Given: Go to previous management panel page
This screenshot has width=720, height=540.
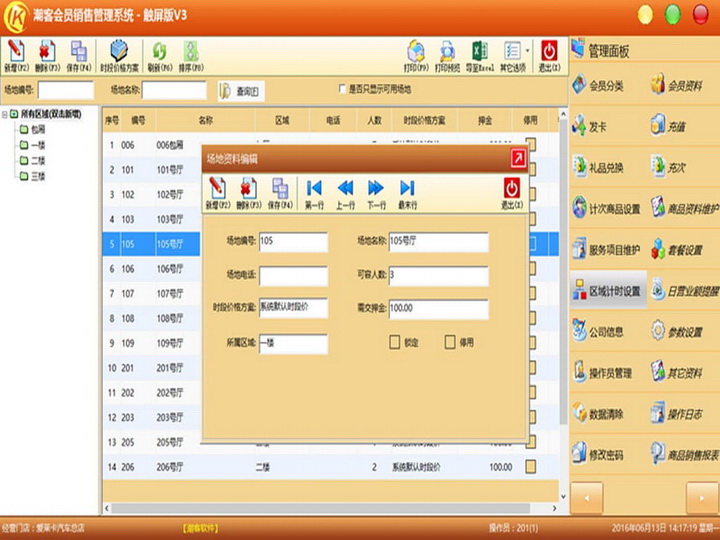Looking at the screenshot, I should point(586,498).
